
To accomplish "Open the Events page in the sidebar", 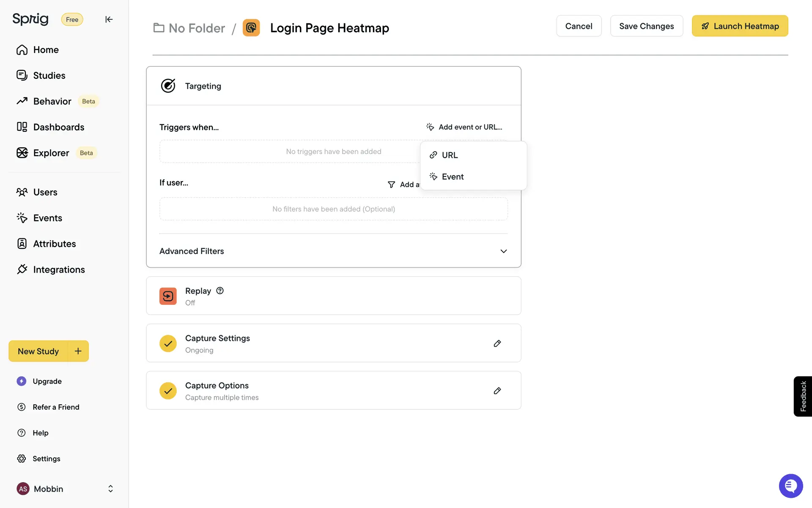I will (x=47, y=218).
